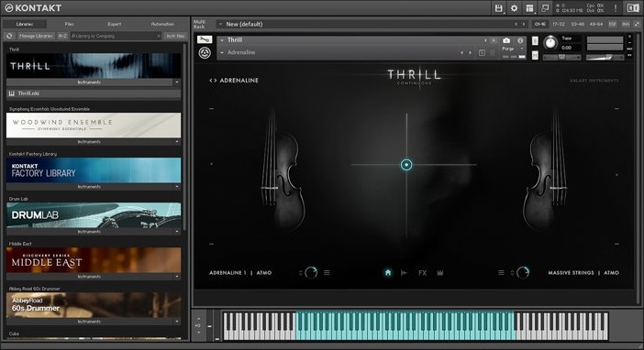The width and height of the screenshot is (644, 350).
Task: Expand Drum Lab library options arrow
Action: (x=177, y=232)
